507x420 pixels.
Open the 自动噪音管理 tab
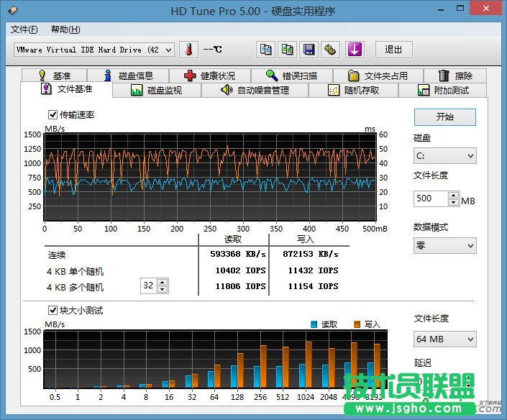point(255,90)
